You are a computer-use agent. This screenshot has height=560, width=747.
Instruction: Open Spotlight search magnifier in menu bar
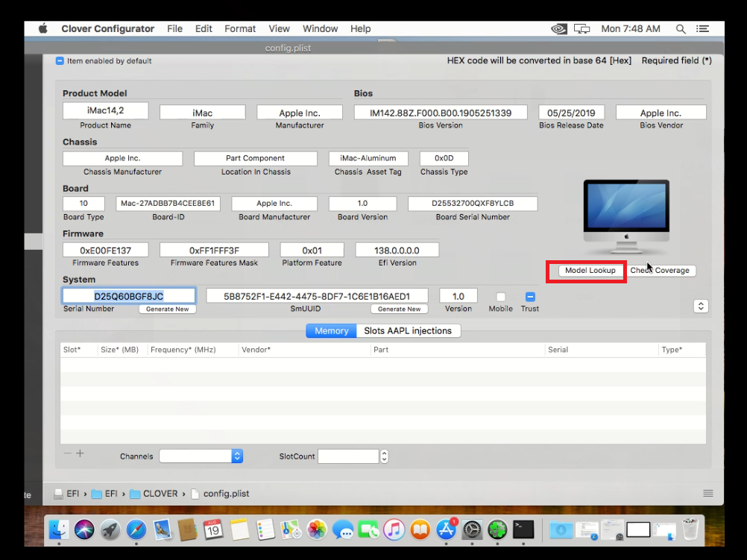tap(681, 28)
